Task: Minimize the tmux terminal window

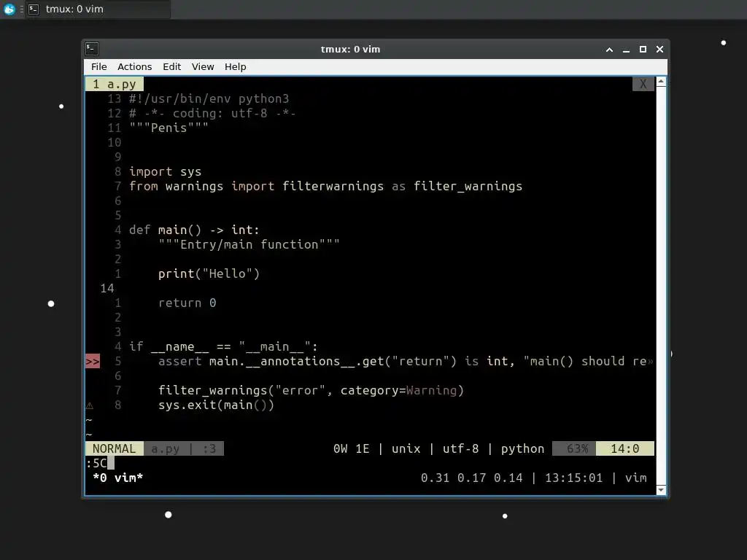Action: (x=626, y=50)
